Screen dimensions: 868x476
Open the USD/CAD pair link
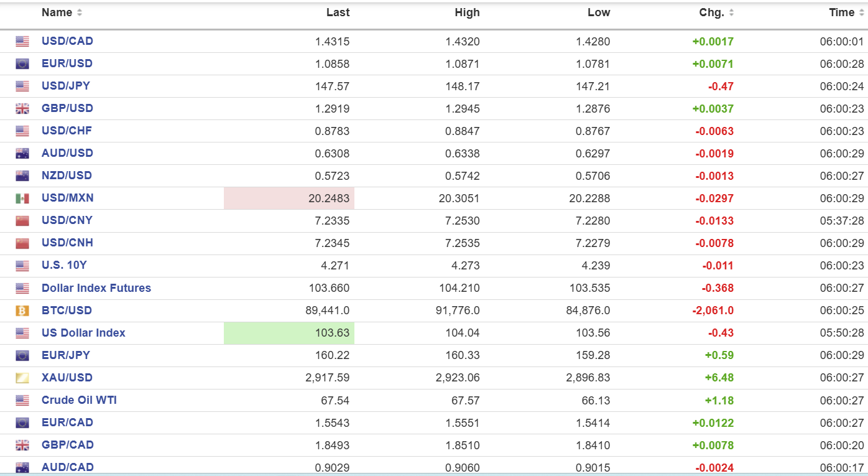point(67,41)
